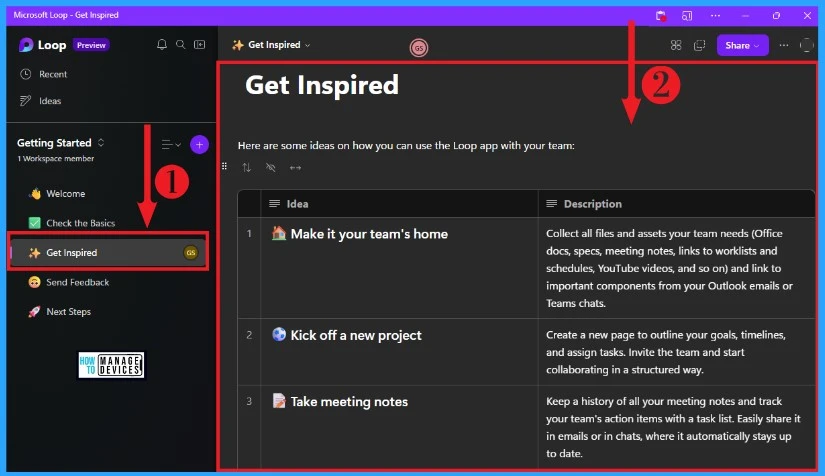The image size is (825, 476).
Task: Click the Keep a history description cell
Action: [x=676, y=427]
